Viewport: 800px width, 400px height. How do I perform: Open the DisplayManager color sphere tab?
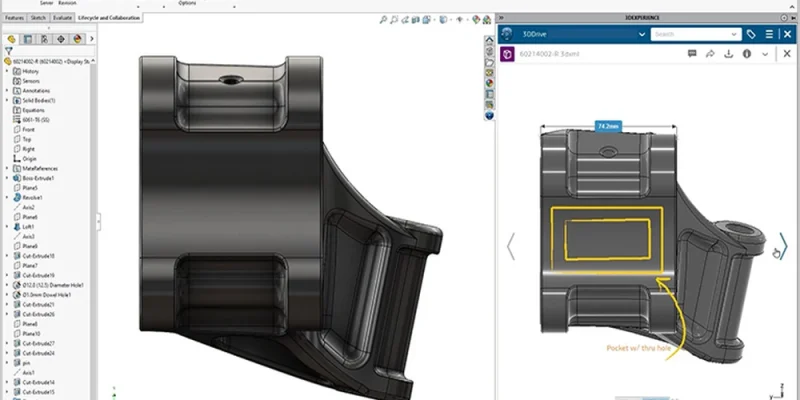77,39
